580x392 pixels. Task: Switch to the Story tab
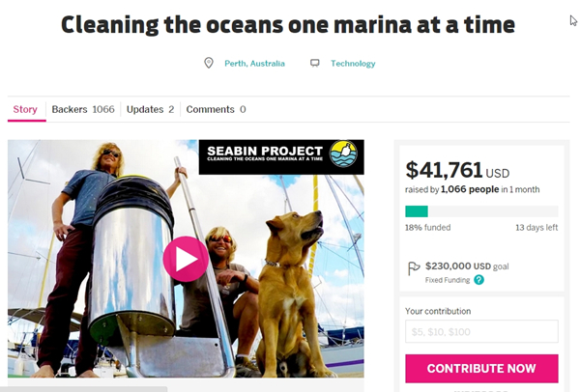pos(25,109)
